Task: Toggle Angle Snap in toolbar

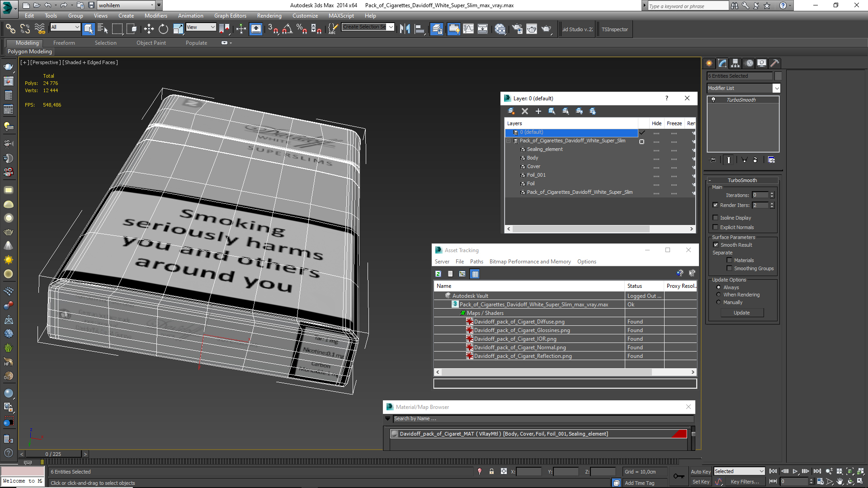Action: click(287, 29)
